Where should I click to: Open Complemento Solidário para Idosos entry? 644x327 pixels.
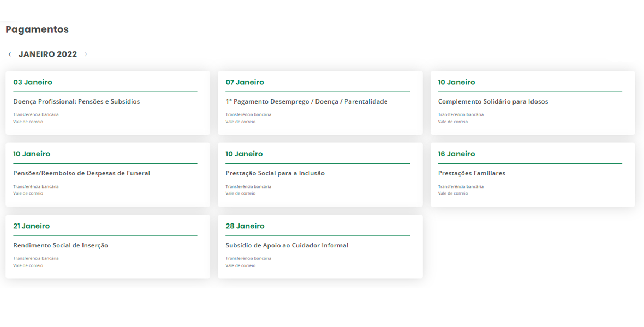pos(493,101)
